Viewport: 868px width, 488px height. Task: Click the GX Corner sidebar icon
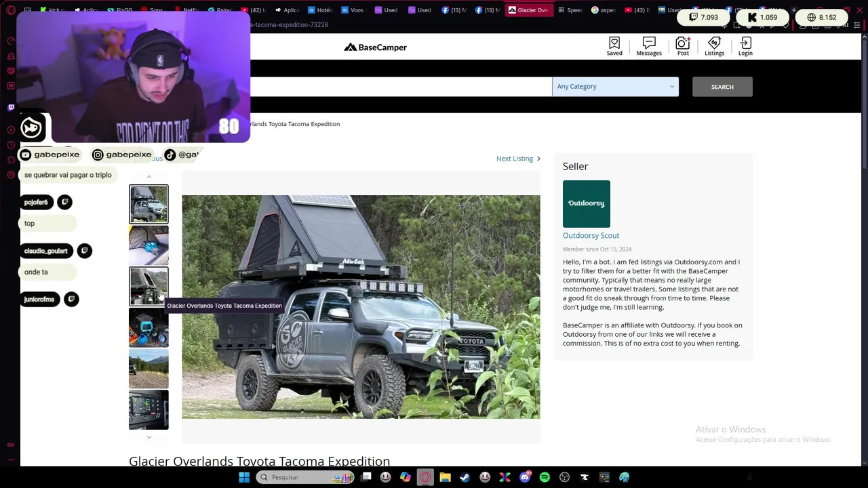coord(11,445)
